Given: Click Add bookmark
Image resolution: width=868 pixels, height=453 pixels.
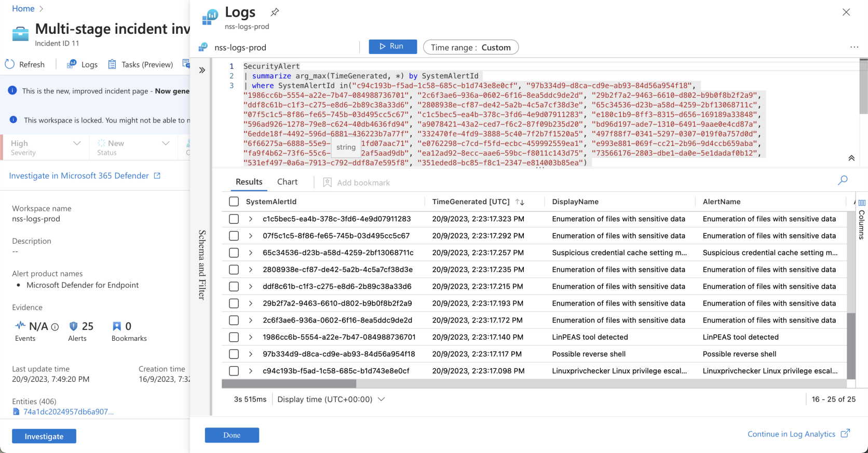Looking at the screenshot, I should [356, 182].
